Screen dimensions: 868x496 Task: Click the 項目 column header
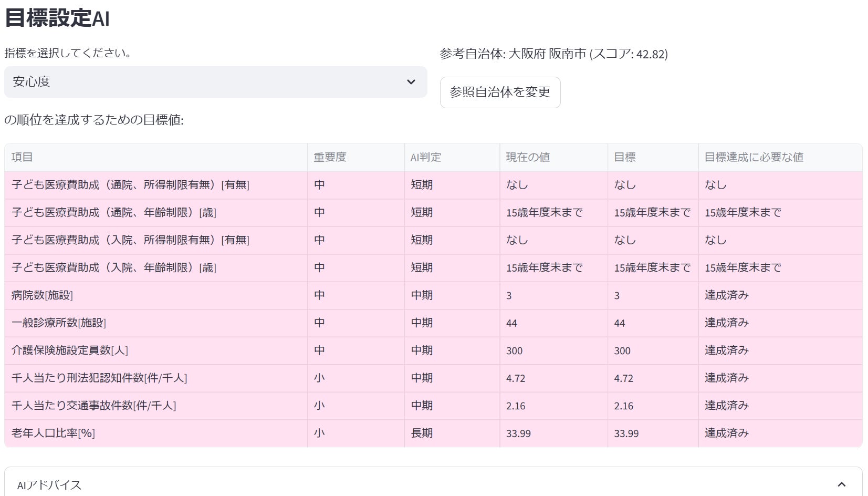click(x=22, y=157)
